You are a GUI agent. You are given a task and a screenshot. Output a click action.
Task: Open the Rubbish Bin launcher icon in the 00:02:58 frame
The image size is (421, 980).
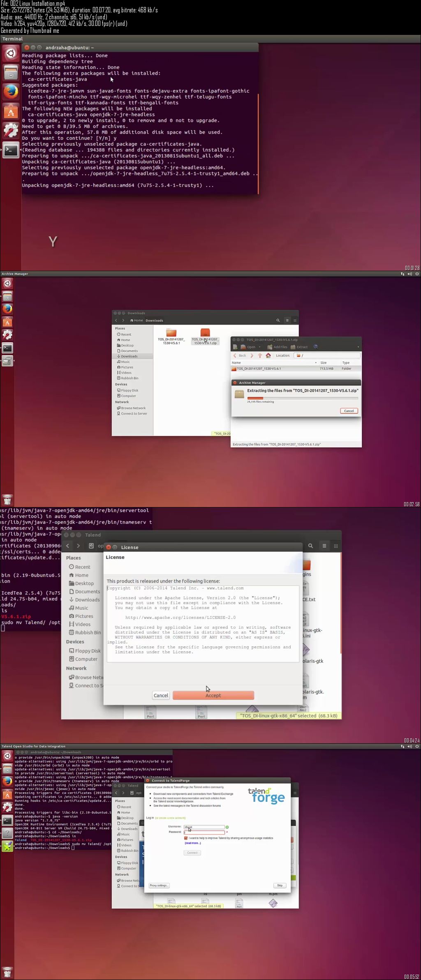point(7,500)
